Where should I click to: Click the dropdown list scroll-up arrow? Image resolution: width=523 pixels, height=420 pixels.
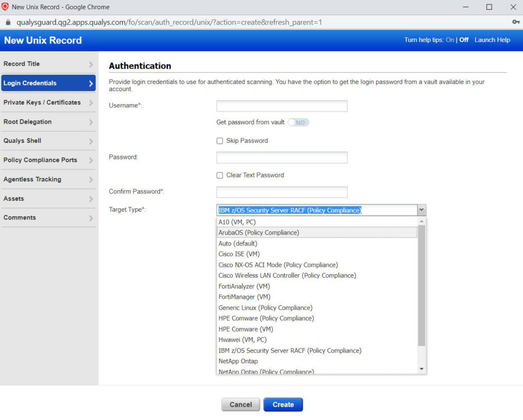pos(422,221)
